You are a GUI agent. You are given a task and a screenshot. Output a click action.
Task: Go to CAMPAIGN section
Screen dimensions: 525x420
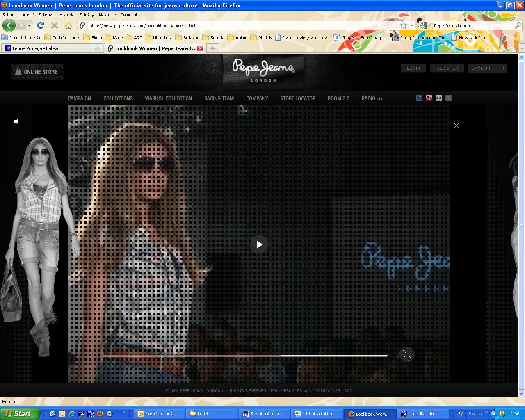[x=80, y=98]
